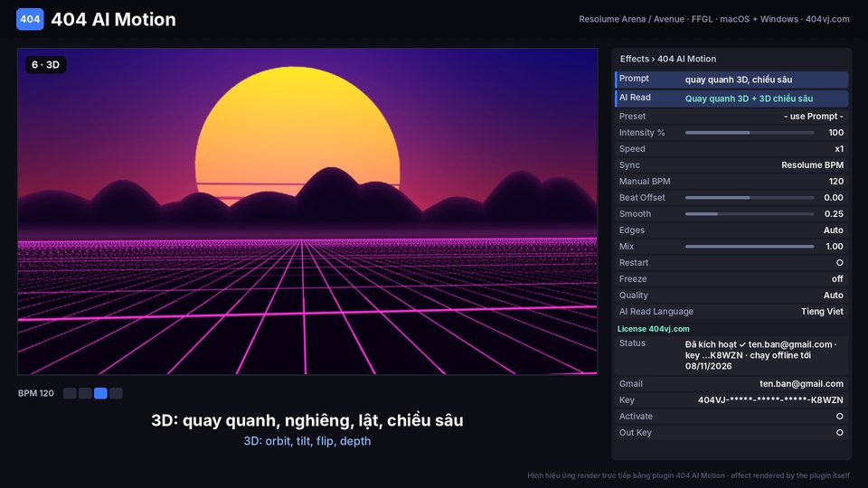Screen dimensions: 868x488
Task: Click the Out Key trigger circle
Action: click(x=839, y=433)
